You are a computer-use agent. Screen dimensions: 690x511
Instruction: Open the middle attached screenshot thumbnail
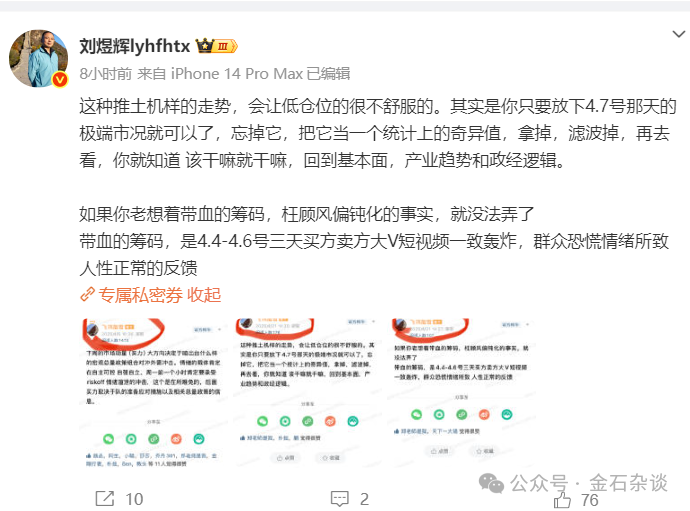(x=307, y=393)
